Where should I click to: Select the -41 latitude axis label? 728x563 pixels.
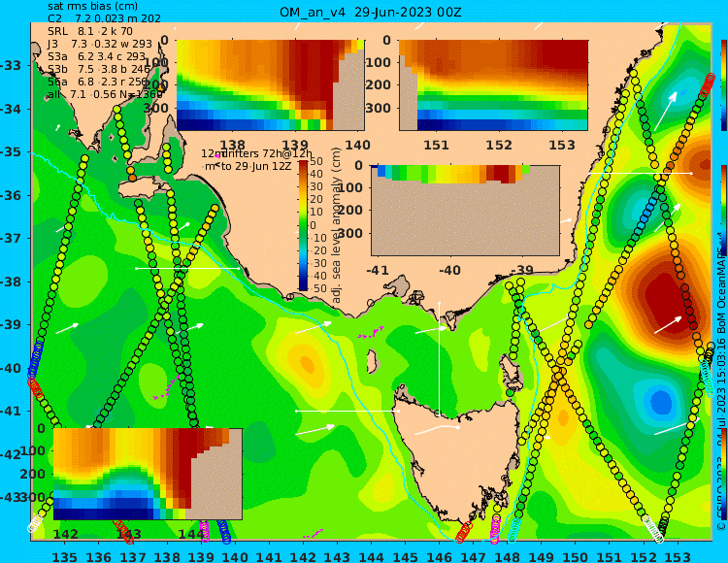9,412
